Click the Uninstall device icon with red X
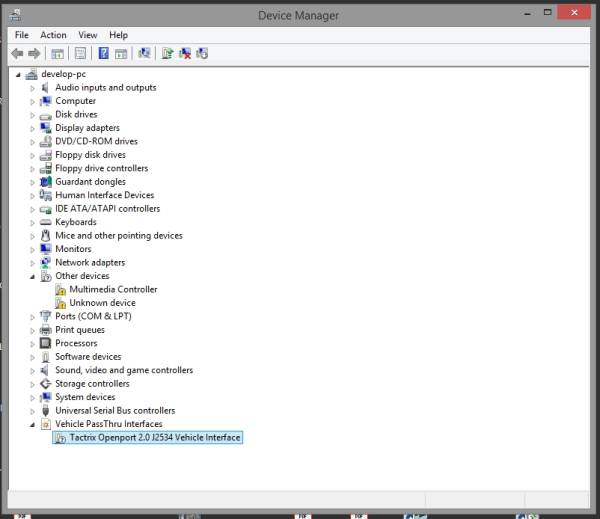The image size is (600, 519). coord(185,53)
